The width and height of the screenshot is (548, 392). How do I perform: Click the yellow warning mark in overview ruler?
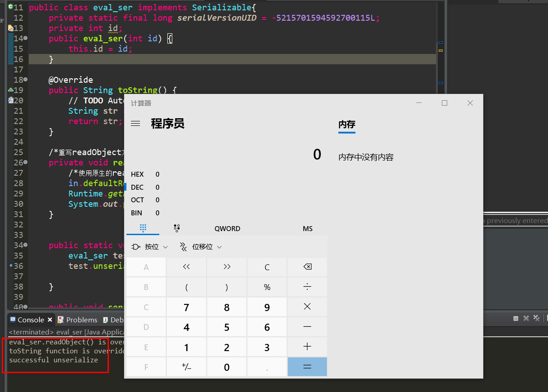click(440, 50)
